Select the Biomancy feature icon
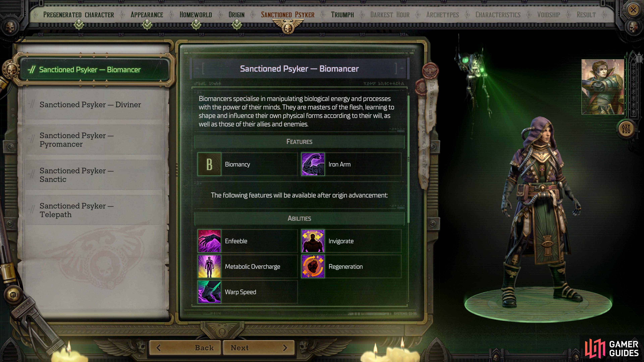This screenshot has height=362, width=644. click(x=209, y=164)
